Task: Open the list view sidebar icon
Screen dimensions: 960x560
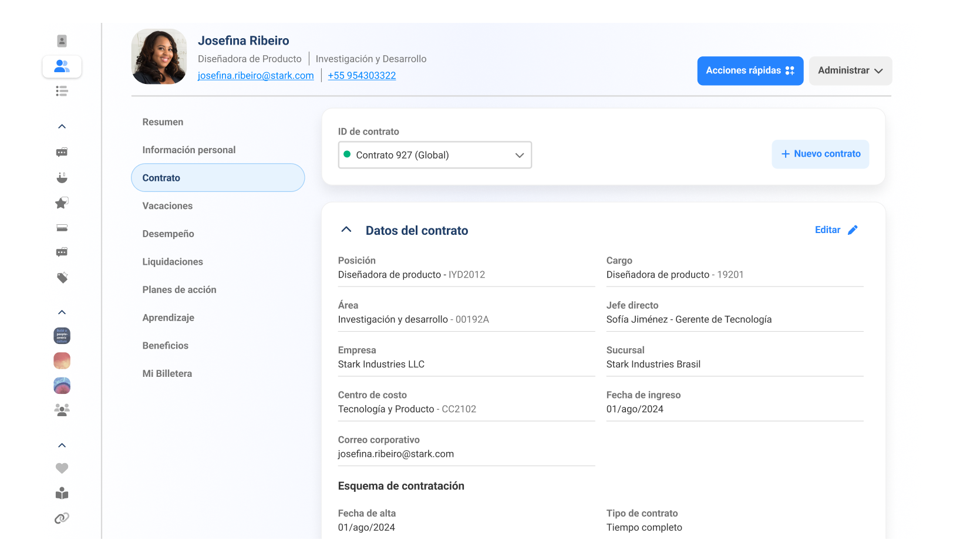Action: click(x=62, y=91)
